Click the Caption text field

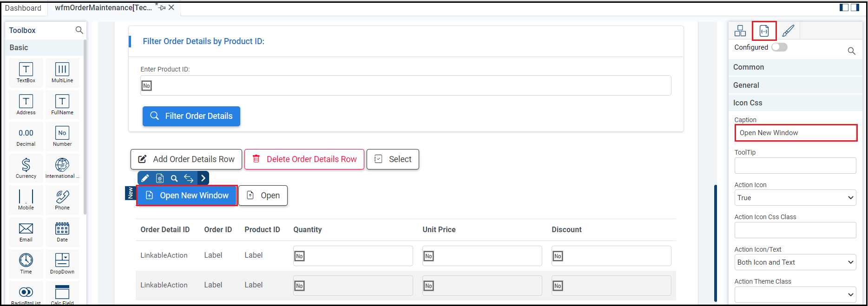pos(796,133)
